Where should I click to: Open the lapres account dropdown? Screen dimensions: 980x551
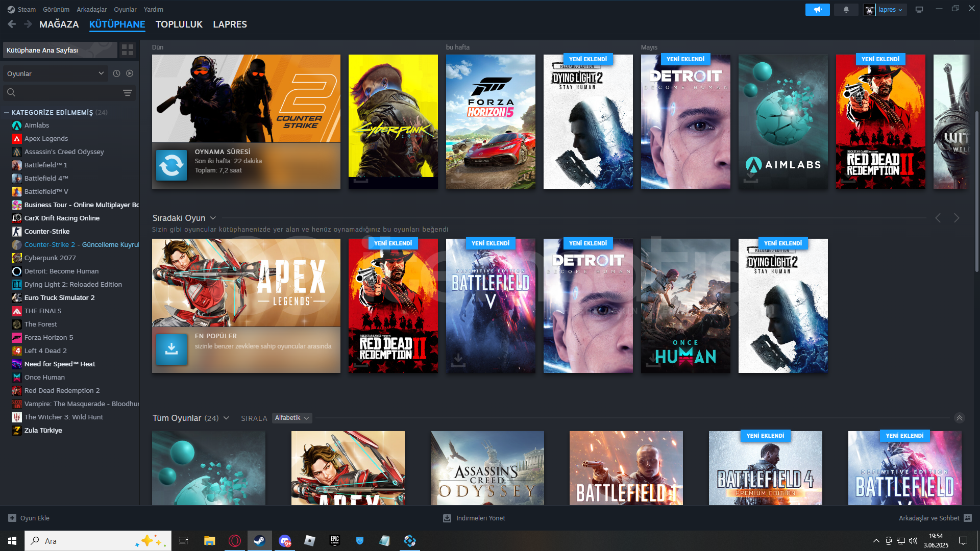click(x=891, y=10)
